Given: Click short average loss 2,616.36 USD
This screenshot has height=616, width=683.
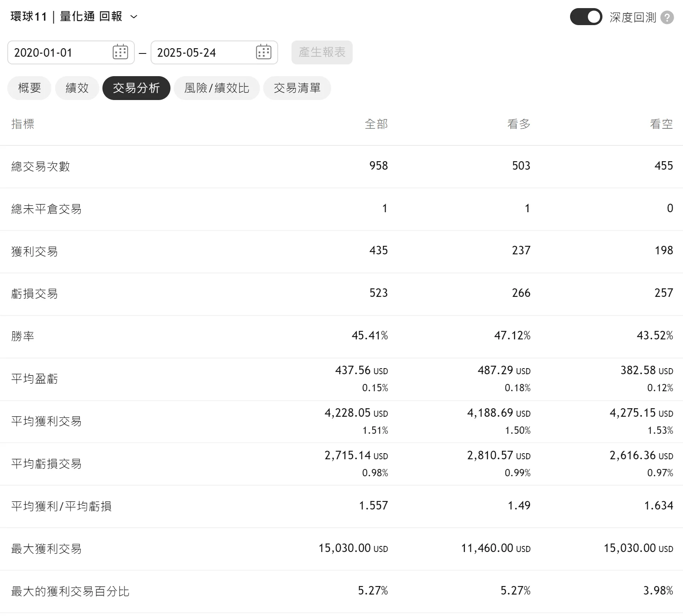Looking at the screenshot, I should (641, 455).
